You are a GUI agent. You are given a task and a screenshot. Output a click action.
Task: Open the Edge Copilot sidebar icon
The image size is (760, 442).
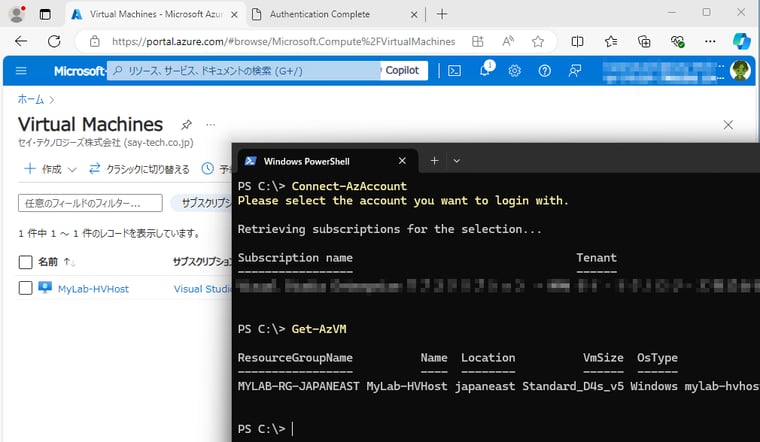[741, 42]
